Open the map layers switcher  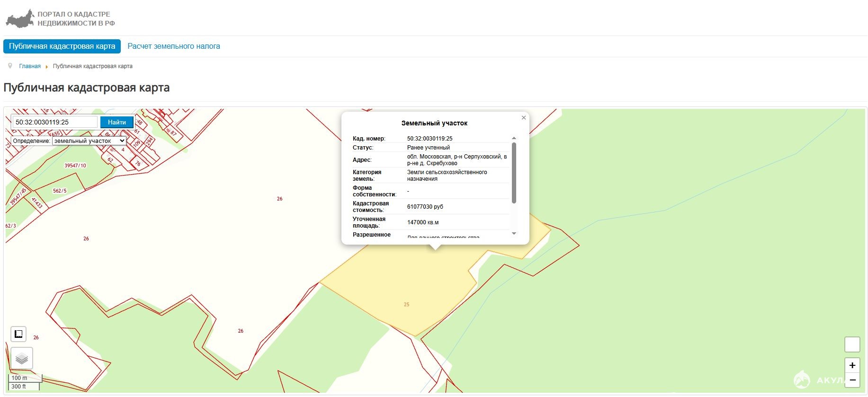(x=22, y=358)
